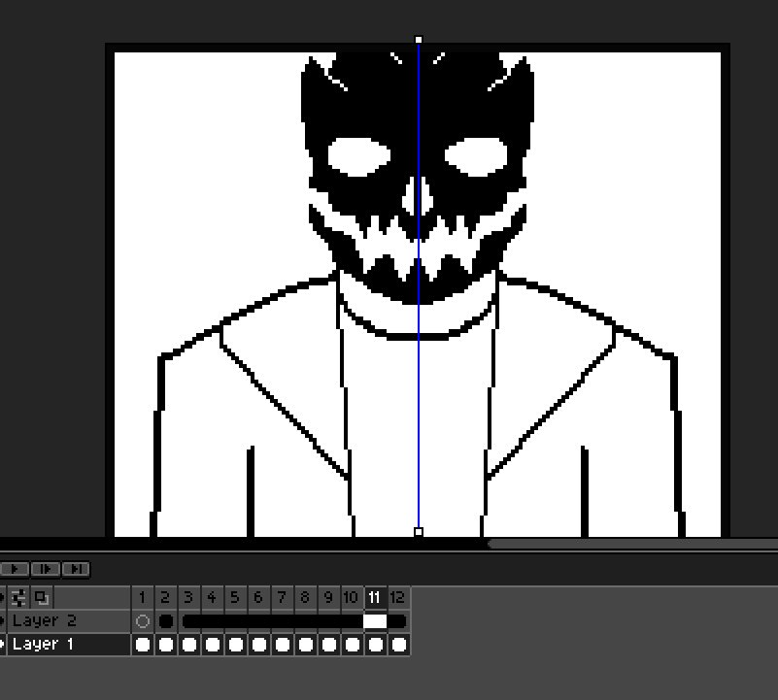Image resolution: width=778 pixels, height=700 pixels.
Task: Select the empty Layer 2 cel at frame 1
Action: coord(143,620)
